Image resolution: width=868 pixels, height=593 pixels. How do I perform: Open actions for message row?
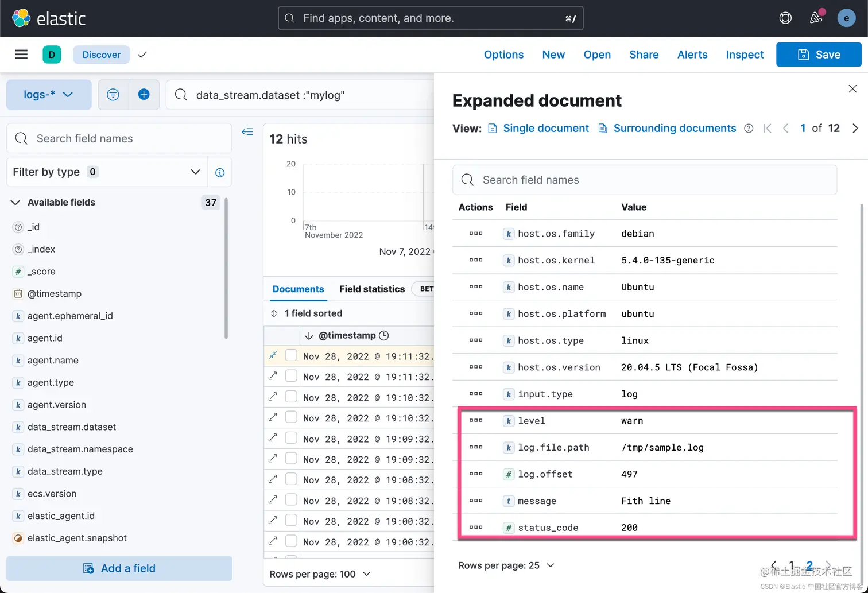pos(476,501)
